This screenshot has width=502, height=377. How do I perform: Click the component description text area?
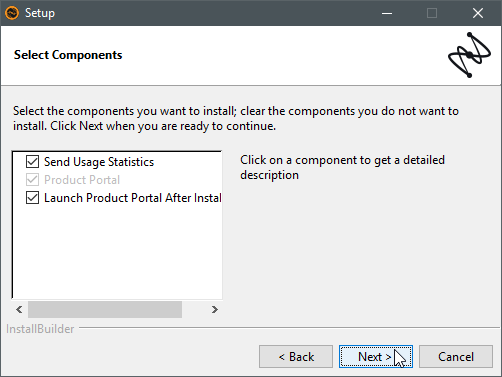[x=342, y=167]
